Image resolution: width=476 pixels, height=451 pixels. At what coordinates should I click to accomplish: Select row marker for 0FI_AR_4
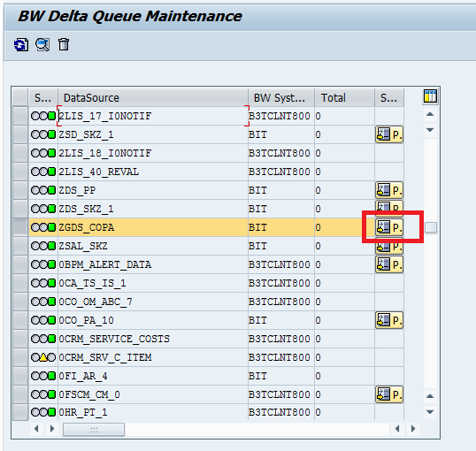[x=20, y=376]
